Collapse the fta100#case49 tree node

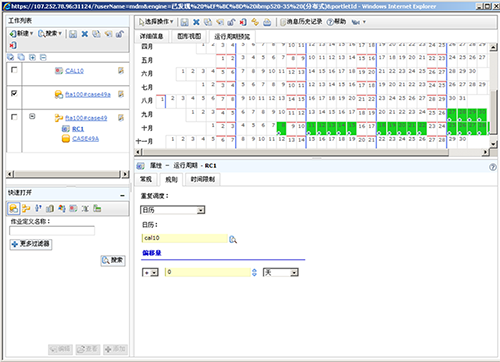[x=32, y=116]
